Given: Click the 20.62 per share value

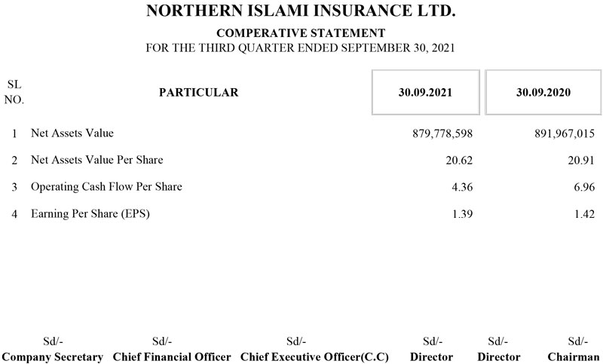Looking at the screenshot, I should coord(459,161).
